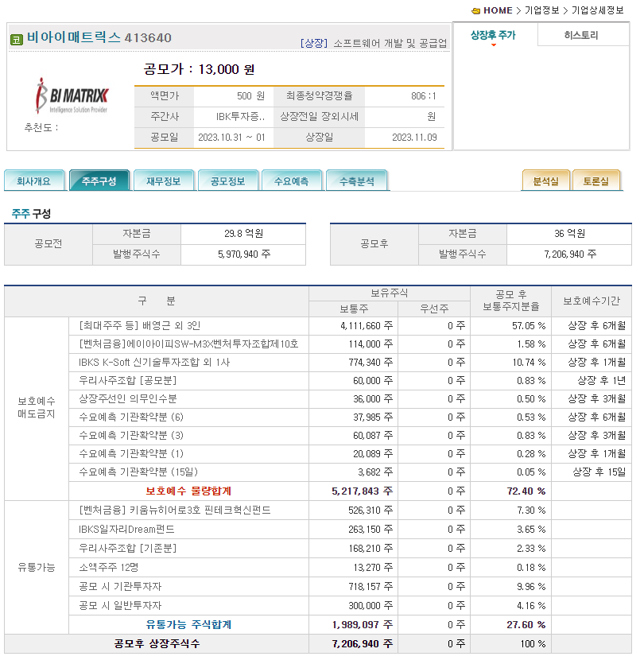Open the 토론실 button
The image size is (644, 664).
click(x=596, y=181)
